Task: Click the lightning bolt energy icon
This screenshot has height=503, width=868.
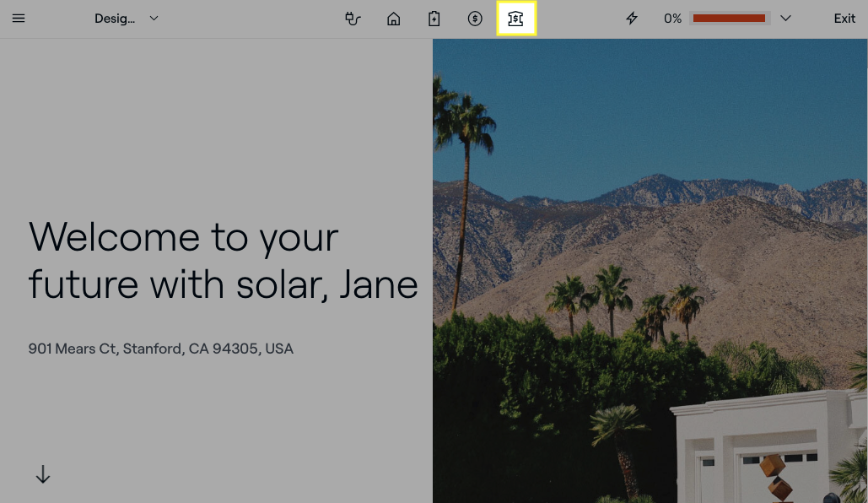Action: 631,19
